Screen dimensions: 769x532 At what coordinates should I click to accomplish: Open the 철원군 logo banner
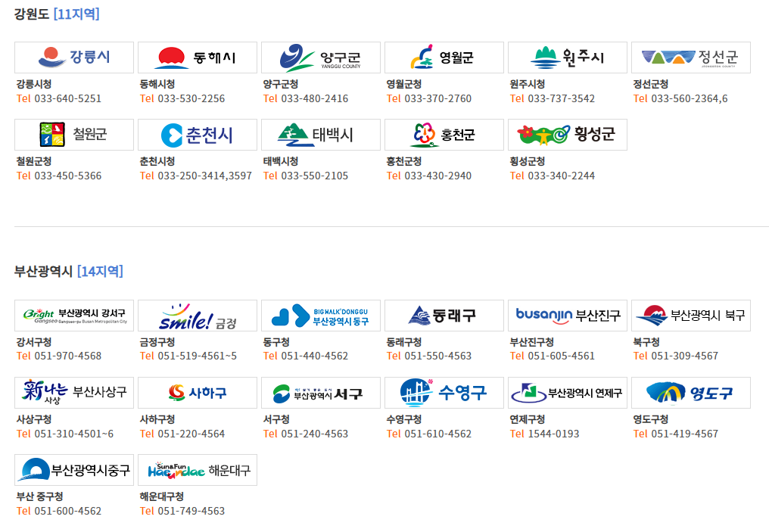74,135
